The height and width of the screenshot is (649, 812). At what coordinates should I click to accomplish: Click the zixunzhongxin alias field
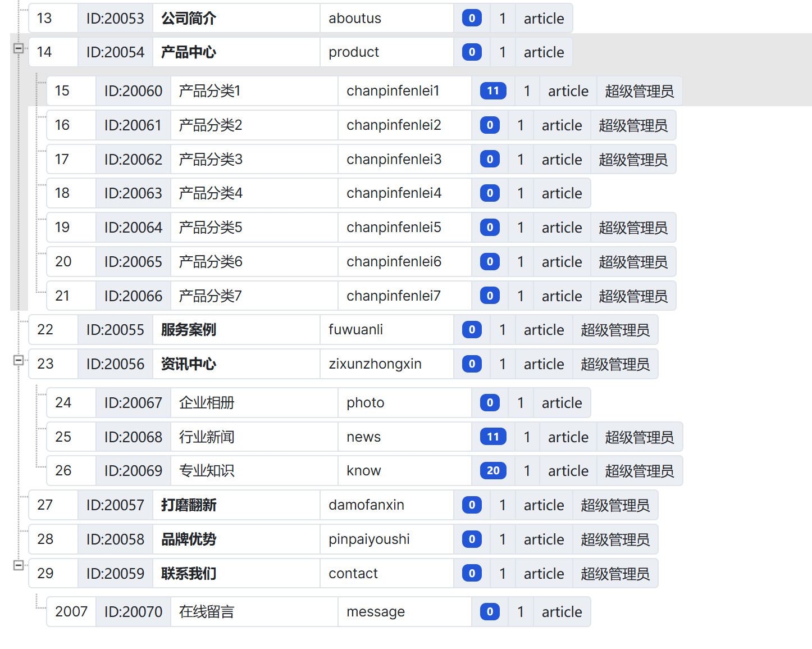pos(375,364)
